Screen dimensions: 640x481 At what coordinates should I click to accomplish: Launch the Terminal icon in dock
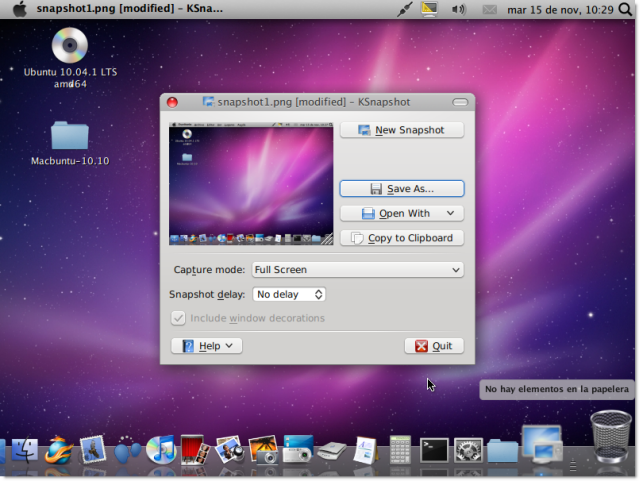click(x=434, y=450)
